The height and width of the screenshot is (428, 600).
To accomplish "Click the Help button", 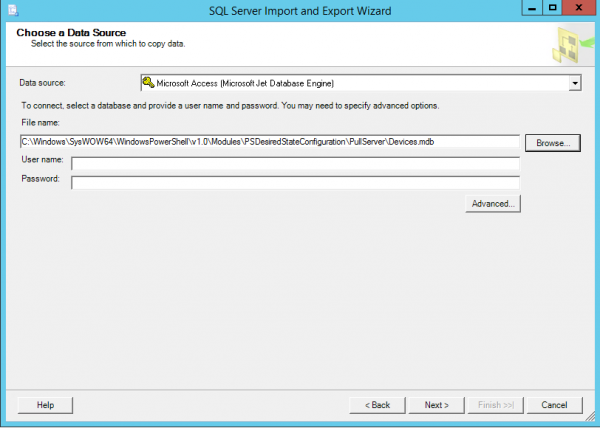I will click(x=45, y=405).
